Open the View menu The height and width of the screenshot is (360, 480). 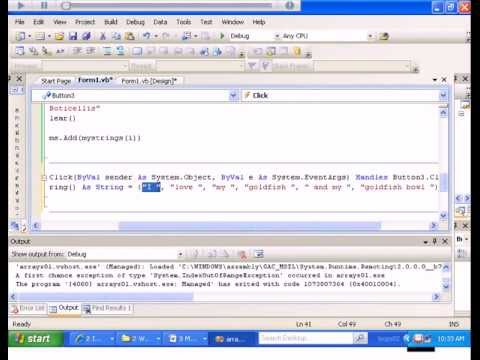(60, 22)
